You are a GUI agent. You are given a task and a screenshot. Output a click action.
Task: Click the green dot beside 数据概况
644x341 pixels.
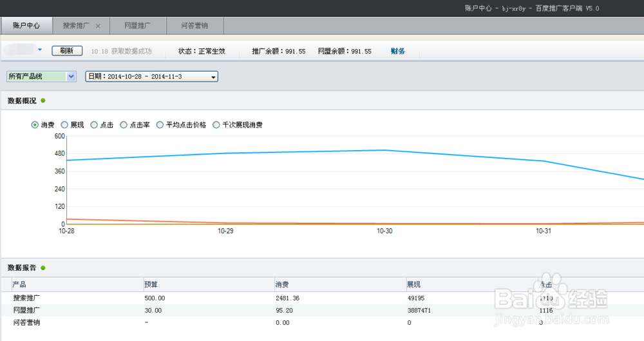(x=43, y=101)
